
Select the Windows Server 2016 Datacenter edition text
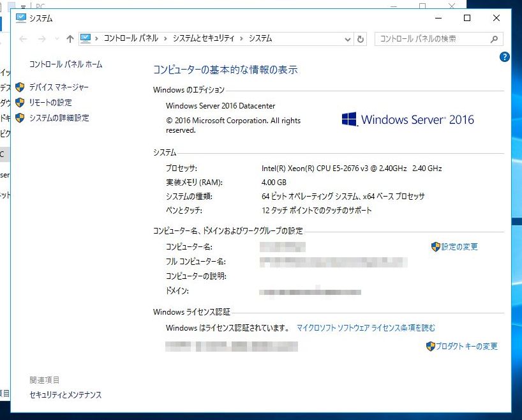(x=220, y=106)
